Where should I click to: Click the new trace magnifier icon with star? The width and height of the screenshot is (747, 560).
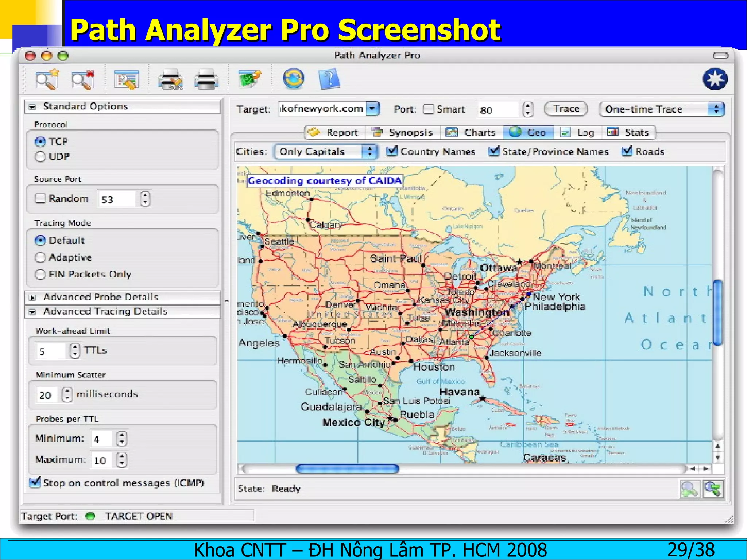pyautogui.click(x=47, y=79)
